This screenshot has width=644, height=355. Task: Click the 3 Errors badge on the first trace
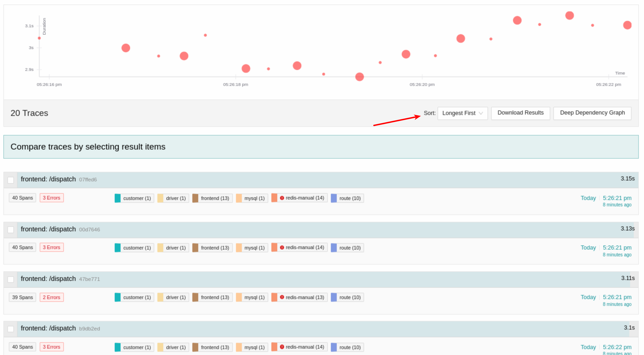click(x=52, y=198)
